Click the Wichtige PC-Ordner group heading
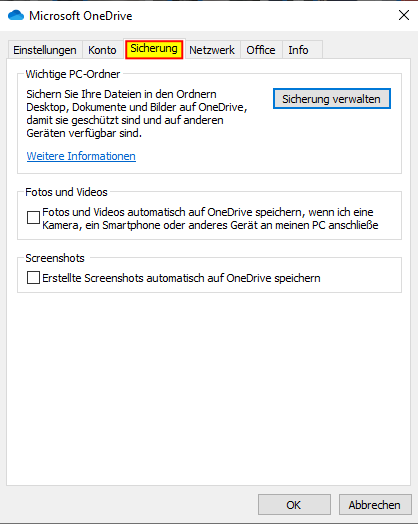The image size is (418, 524). 73,74
